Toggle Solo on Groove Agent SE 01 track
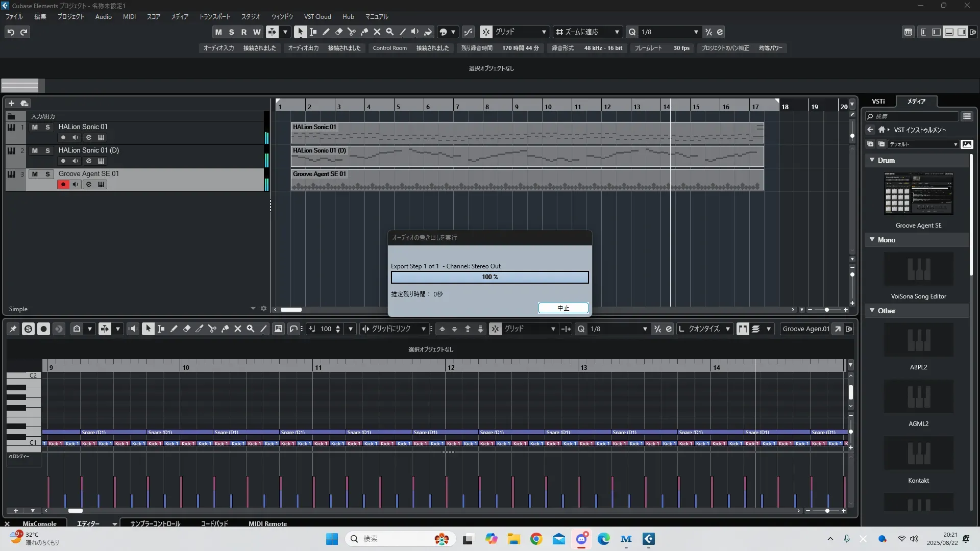The width and height of the screenshot is (980, 551). pyautogui.click(x=47, y=174)
